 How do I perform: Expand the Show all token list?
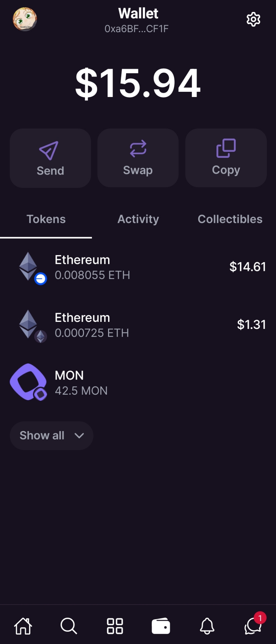click(51, 436)
